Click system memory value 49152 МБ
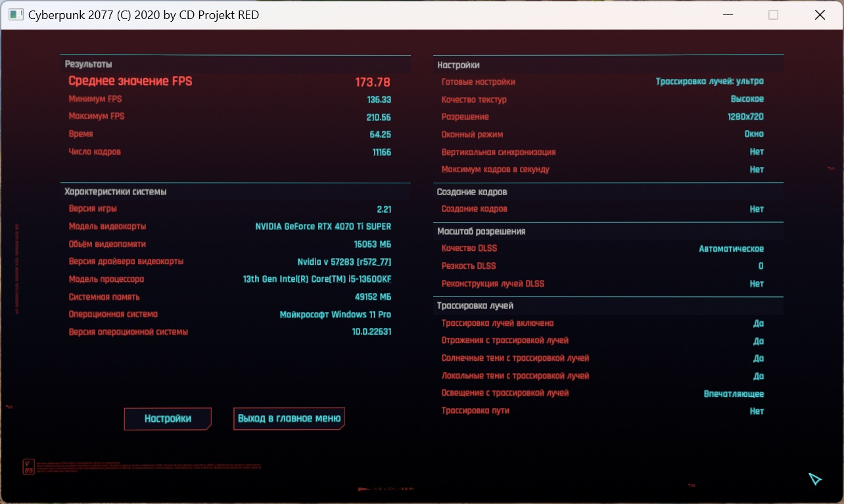The height and width of the screenshot is (504, 844). point(372,297)
